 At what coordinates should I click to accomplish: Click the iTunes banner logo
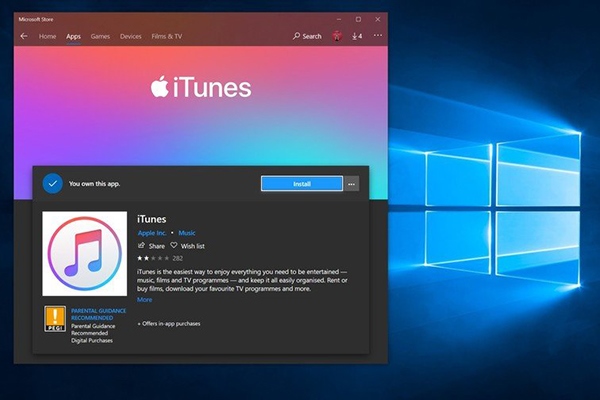click(201, 87)
